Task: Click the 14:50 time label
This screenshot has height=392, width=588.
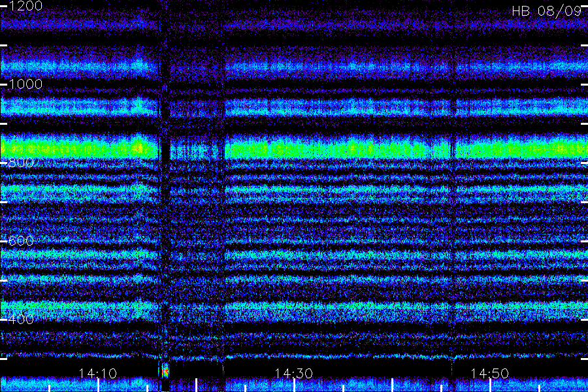Action: (490, 373)
